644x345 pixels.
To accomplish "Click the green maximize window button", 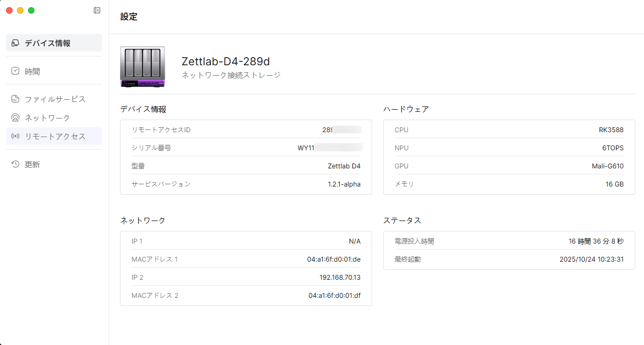I will click(31, 10).
